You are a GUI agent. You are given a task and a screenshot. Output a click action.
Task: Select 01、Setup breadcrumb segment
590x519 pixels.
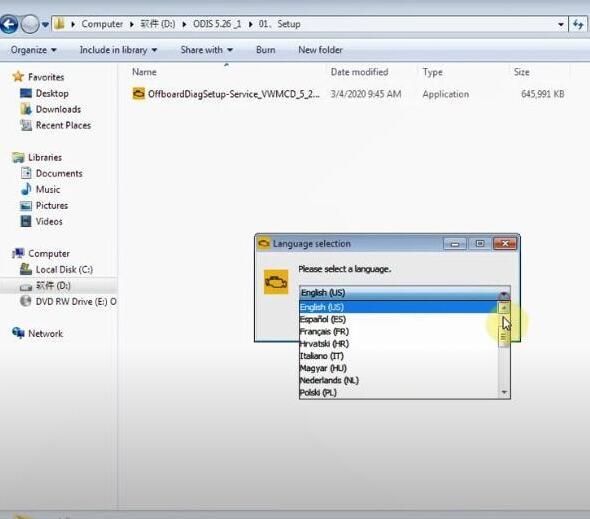pos(279,24)
